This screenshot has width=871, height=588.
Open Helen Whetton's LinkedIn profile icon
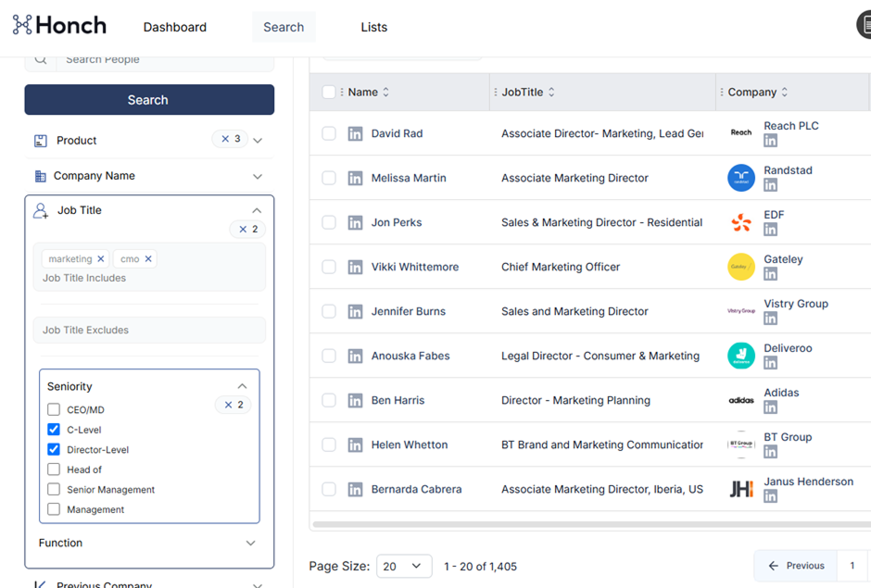[x=355, y=444]
